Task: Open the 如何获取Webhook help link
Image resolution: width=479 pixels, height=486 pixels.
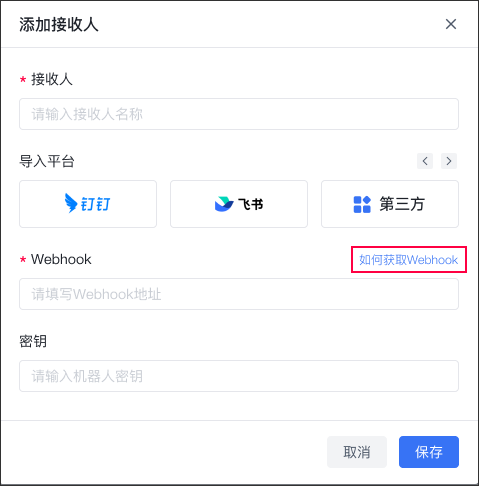Action: [x=408, y=260]
